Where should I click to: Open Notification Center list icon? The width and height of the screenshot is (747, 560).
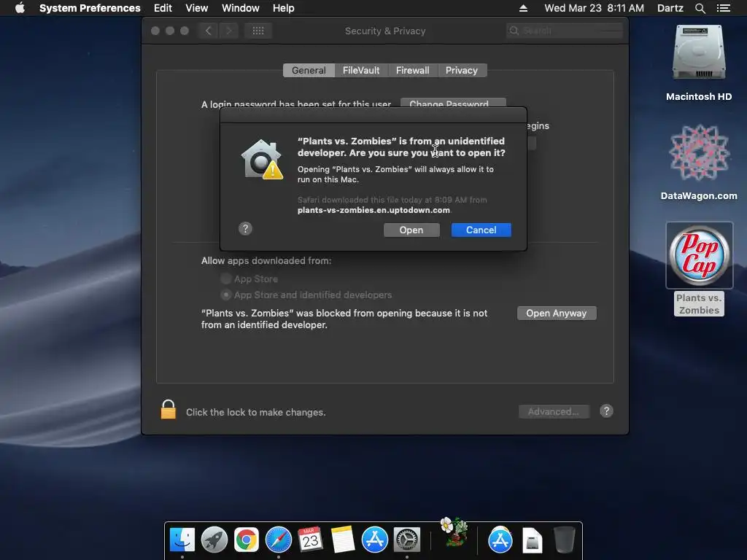click(723, 8)
